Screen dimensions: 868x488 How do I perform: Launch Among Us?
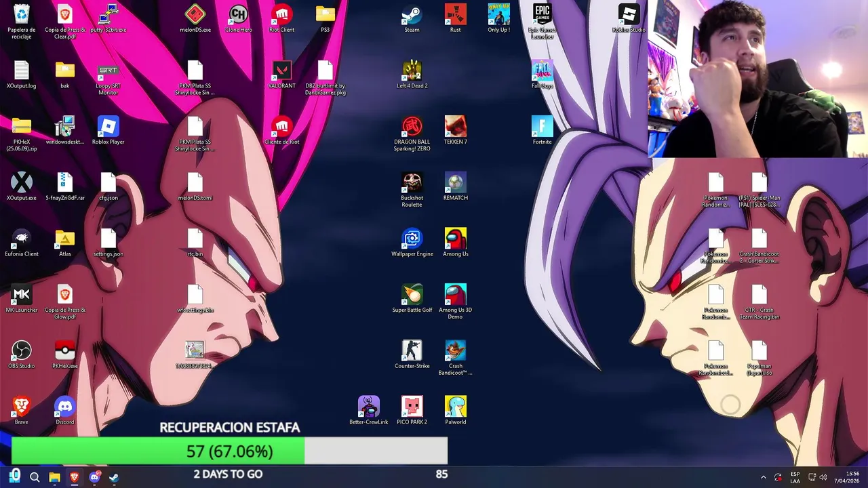click(455, 243)
